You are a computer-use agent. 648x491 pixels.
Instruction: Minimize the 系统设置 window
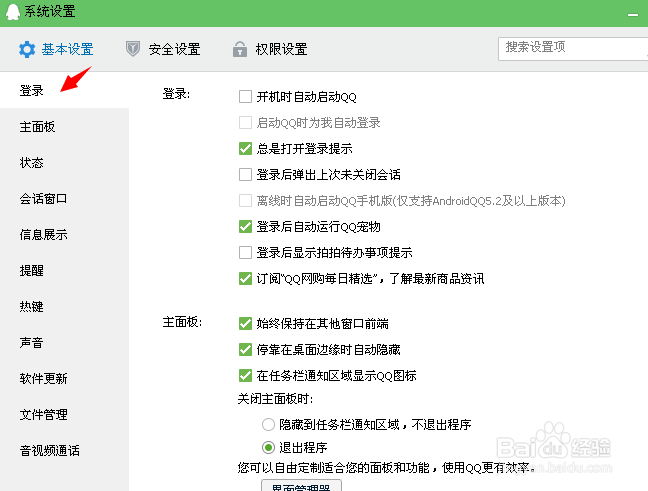click(x=633, y=14)
